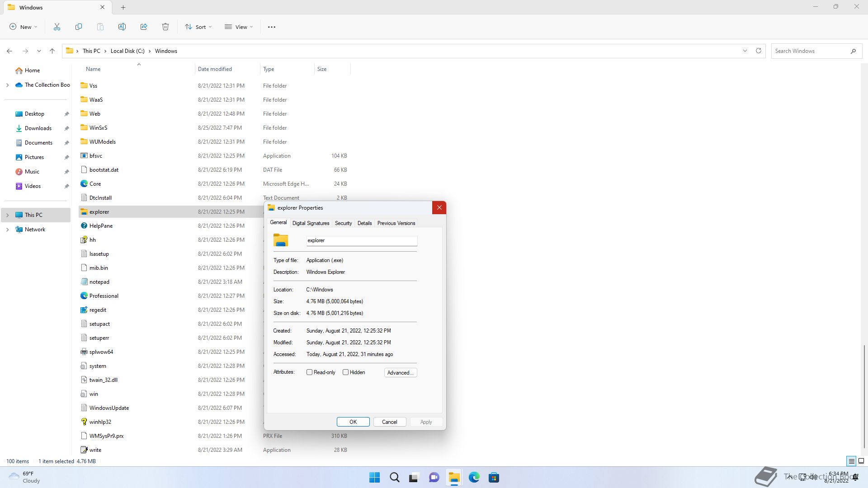Open Home in navigation pane
Screen dimensions: 868x488
(32, 70)
